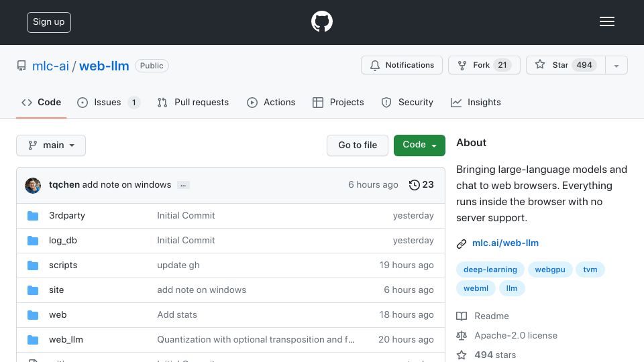Open the mlc-ai owner link
The width and height of the screenshot is (644, 362).
pos(50,66)
